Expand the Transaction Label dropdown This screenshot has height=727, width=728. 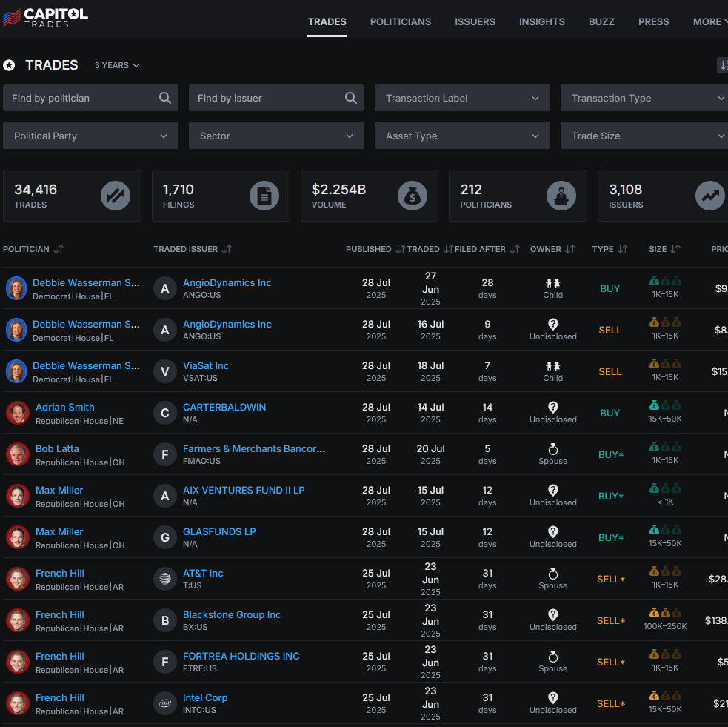462,98
